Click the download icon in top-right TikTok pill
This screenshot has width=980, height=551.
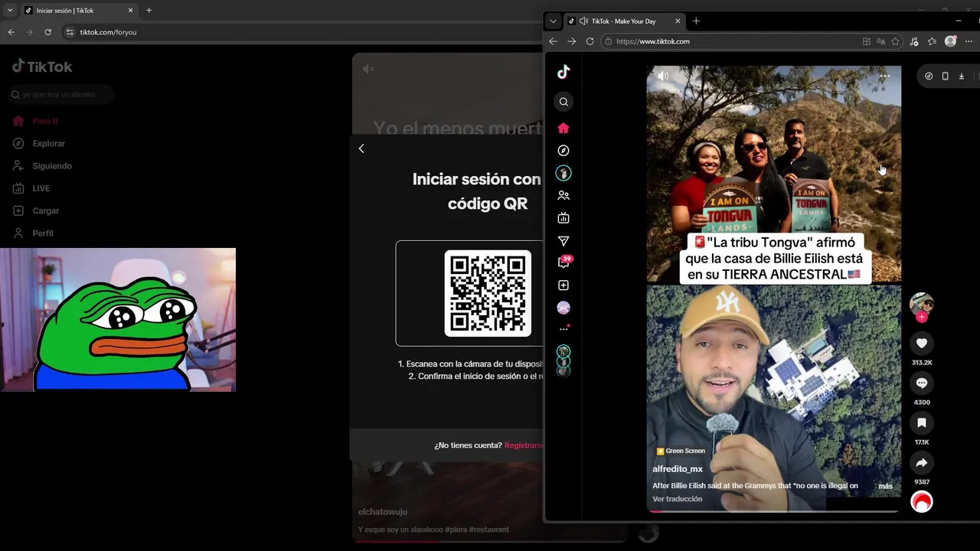[962, 76]
